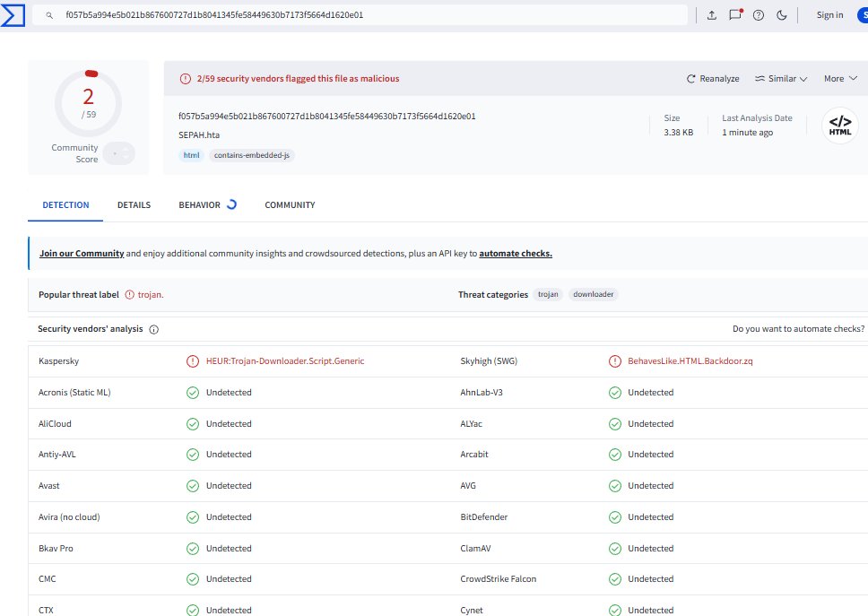Click the ClamAV undetected check icon
Screen dimensions: 868x616
click(x=615, y=549)
